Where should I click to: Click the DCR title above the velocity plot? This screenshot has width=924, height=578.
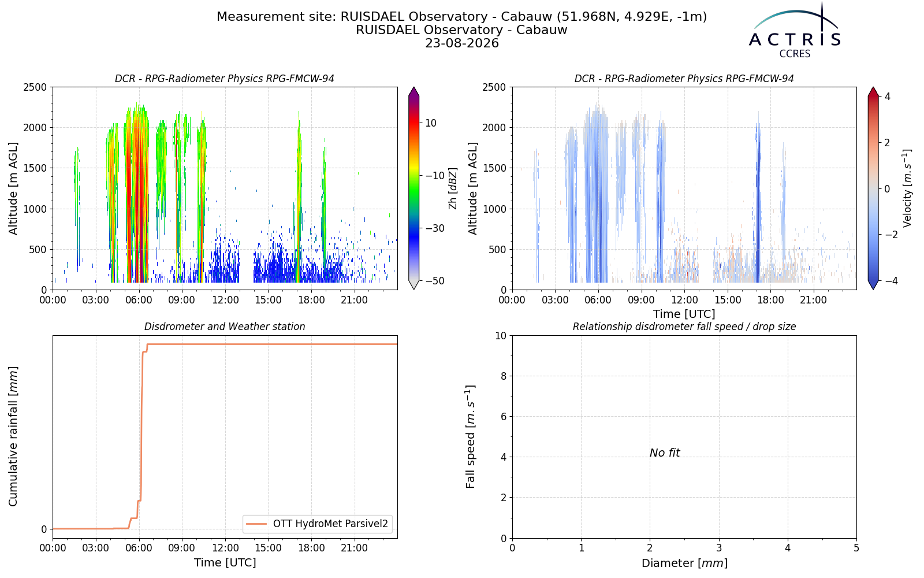[684, 79]
